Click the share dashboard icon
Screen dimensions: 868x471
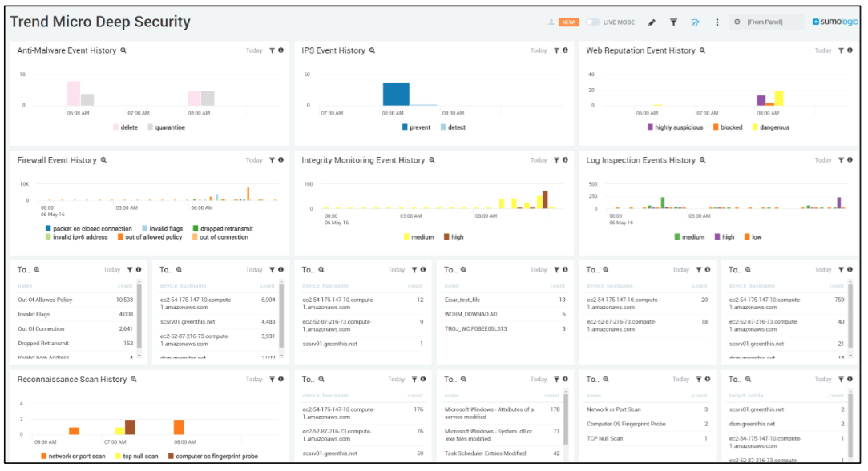pos(696,22)
